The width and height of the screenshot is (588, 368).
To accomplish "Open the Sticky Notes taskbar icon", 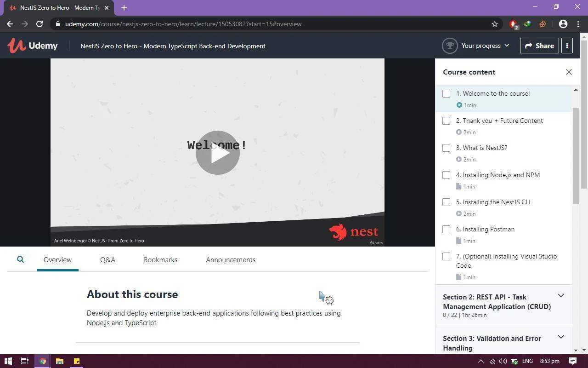I will pos(77,361).
